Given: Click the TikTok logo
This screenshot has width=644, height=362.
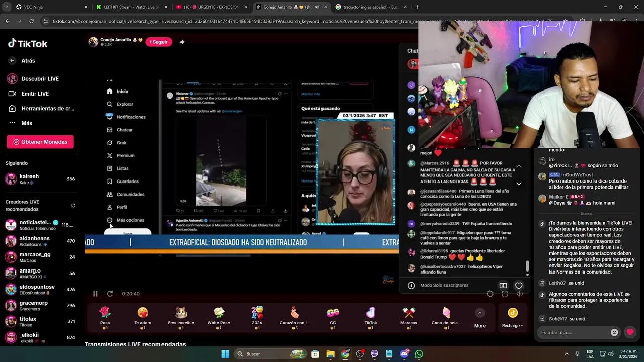Looking at the screenshot, I should [28, 43].
